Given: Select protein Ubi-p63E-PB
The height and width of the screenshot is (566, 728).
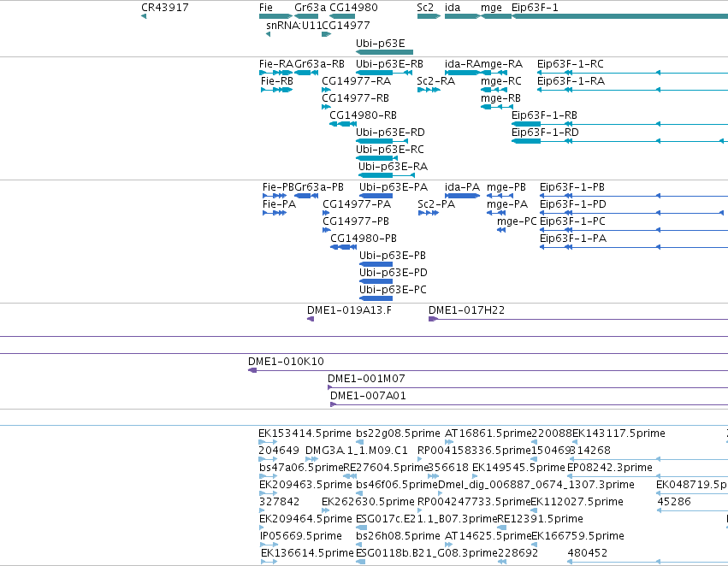Looking at the screenshot, I should pos(393,256).
